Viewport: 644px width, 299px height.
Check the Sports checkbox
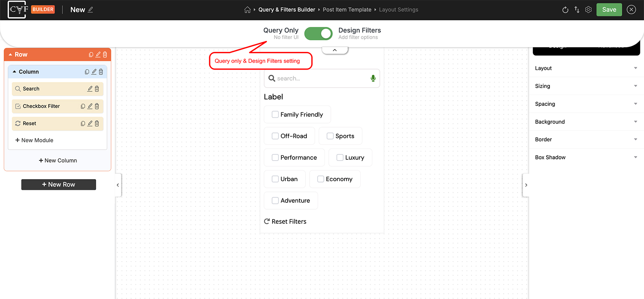(330, 136)
